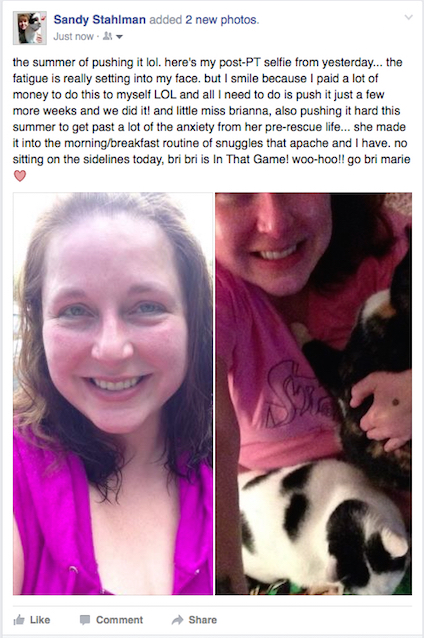This screenshot has width=424, height=638.
Task: Click the pink heart emoji in the post
Action: (20, 175)
